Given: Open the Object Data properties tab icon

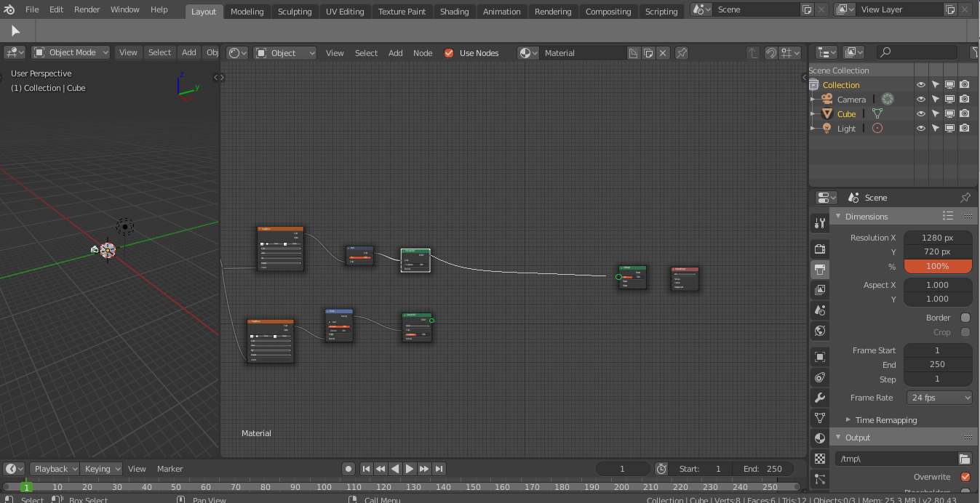Looking at the screenshot, I should tap(820, 418).
